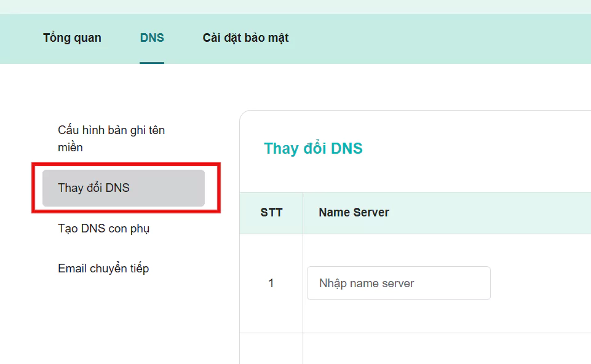Click the Nhập name server input field
Viewport: 591px width, 364px height.
pyautogui.click(x=398, y=283)
